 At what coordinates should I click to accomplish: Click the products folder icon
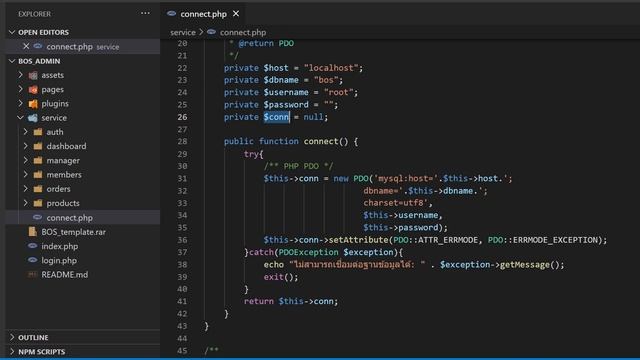pyautogui.click(x=38, y=203)
